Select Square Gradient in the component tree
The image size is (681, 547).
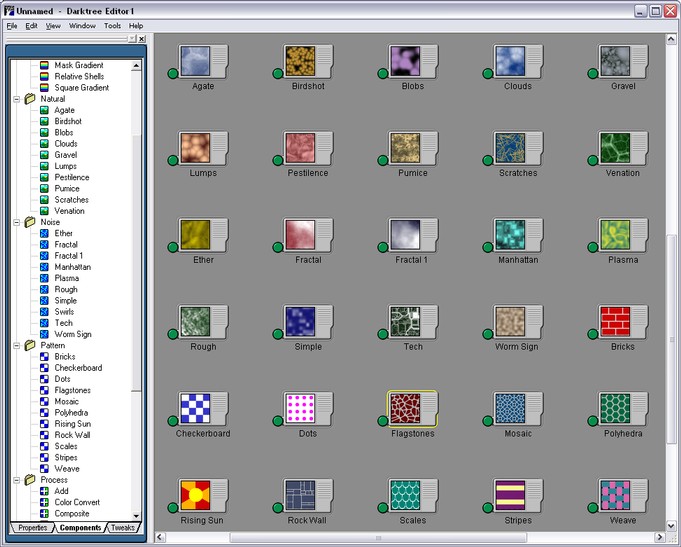tap(82, 88)
